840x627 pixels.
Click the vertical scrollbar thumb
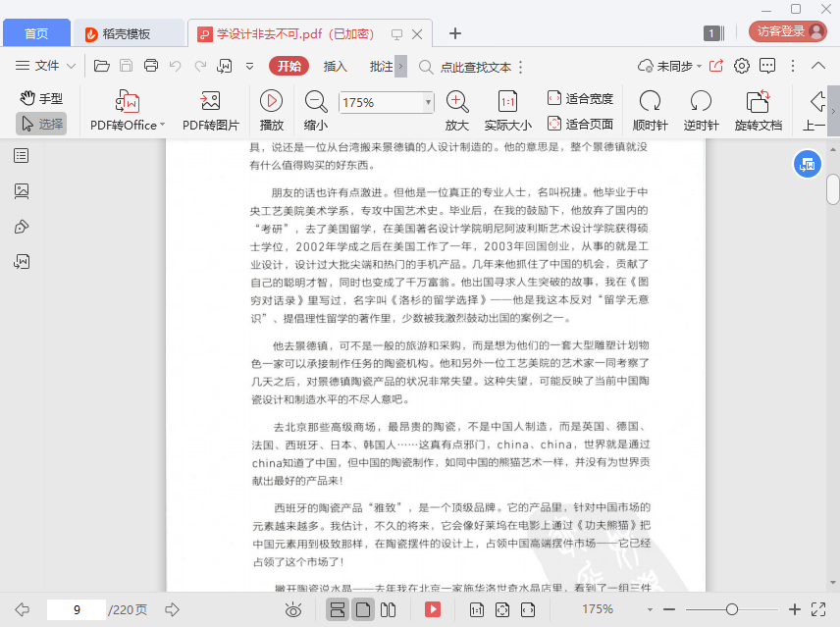(x=833, y=189)
